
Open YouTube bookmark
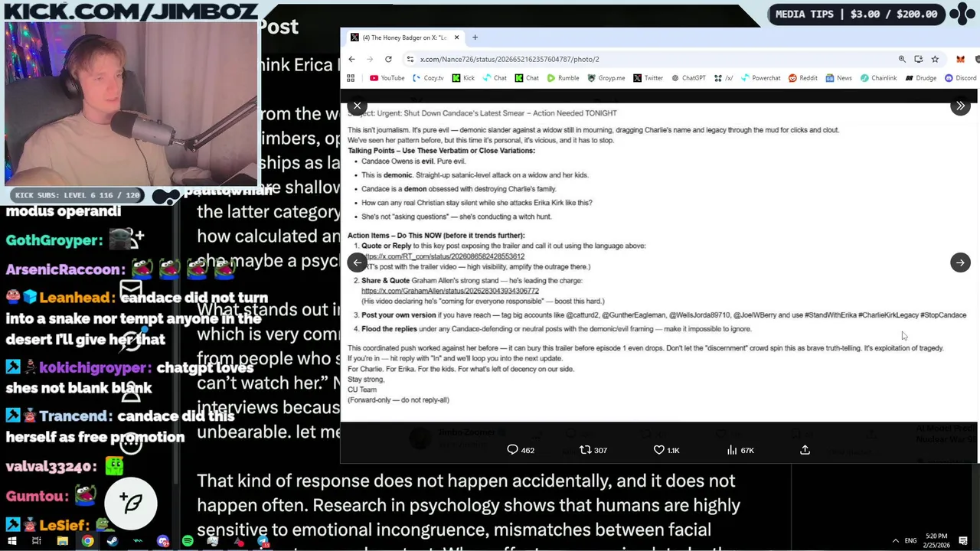[x=387, y=78]
